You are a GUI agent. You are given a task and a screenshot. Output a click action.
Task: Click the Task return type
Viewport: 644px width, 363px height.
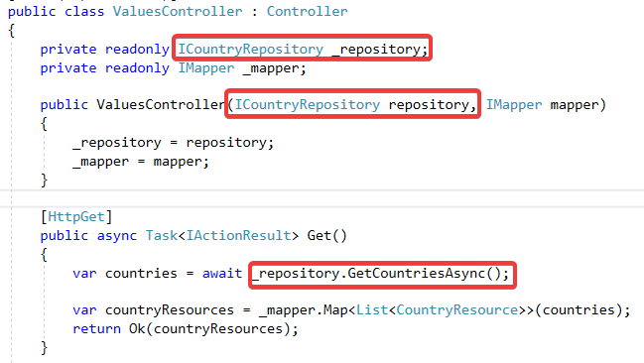(162, 236)
